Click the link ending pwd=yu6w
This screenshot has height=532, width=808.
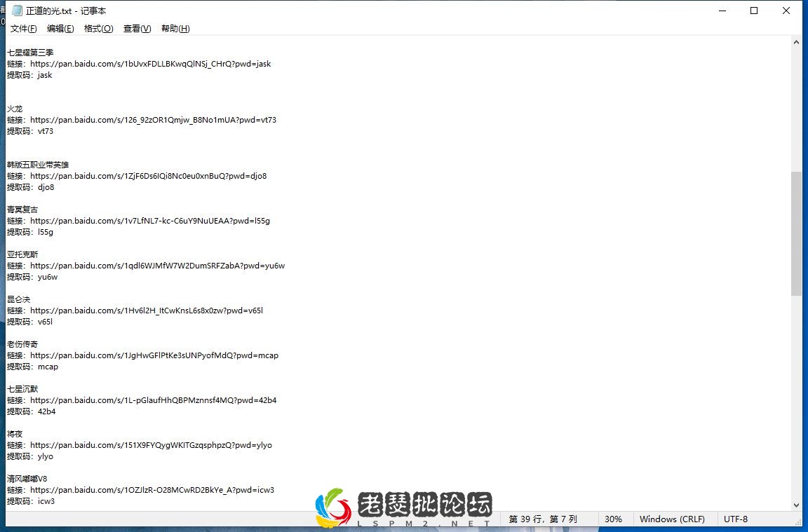(157, 266)
